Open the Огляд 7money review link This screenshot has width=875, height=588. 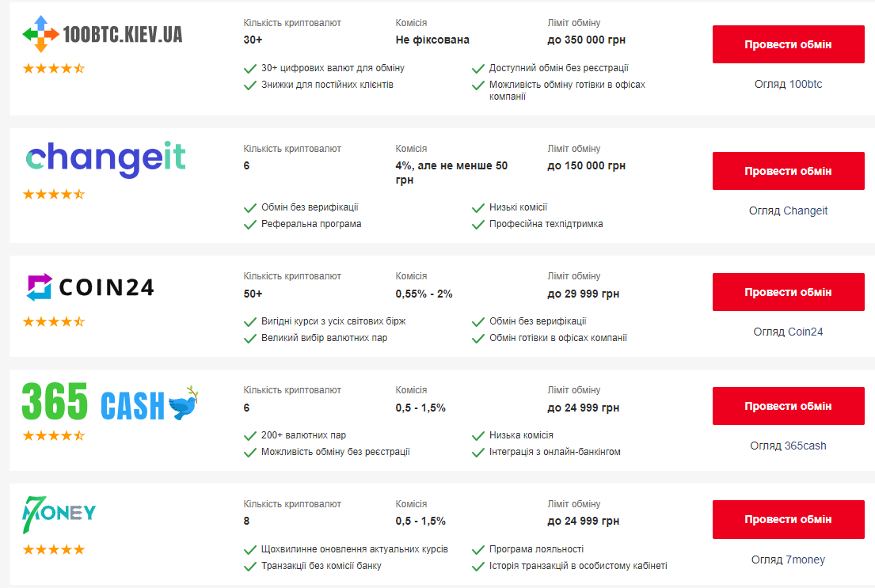[788, 560]
